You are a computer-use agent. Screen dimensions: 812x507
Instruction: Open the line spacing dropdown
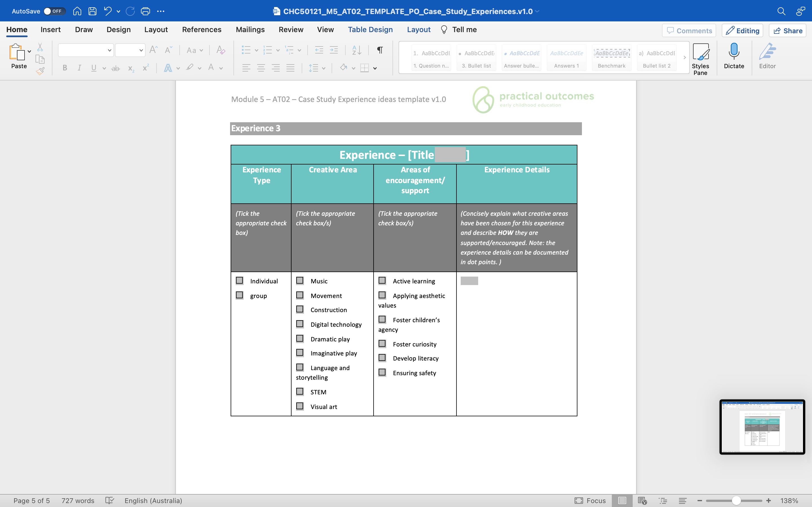pyautogui.click(x=323, y=68)
